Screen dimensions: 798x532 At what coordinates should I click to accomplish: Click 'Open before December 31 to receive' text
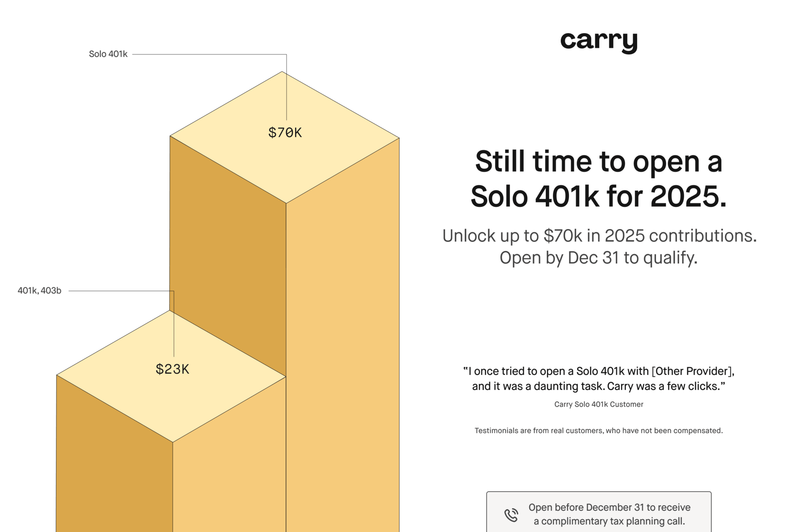pos(609,507)
